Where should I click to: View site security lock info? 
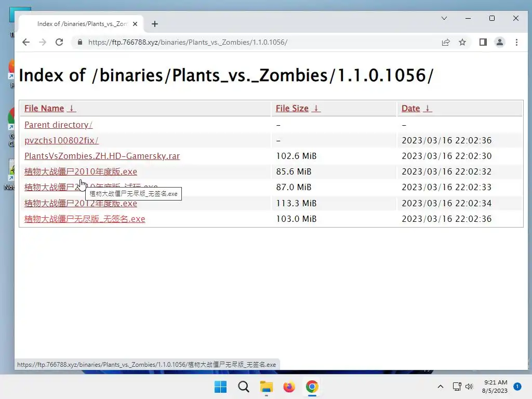tap(79, 42)
